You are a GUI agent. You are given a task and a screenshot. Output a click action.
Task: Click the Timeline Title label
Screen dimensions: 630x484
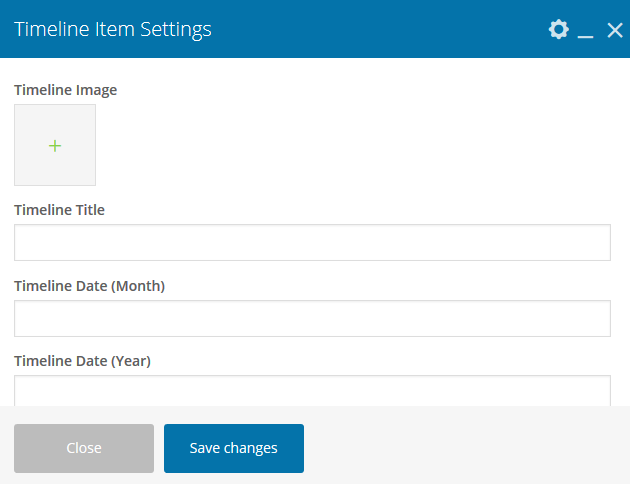tap(59, 210)
